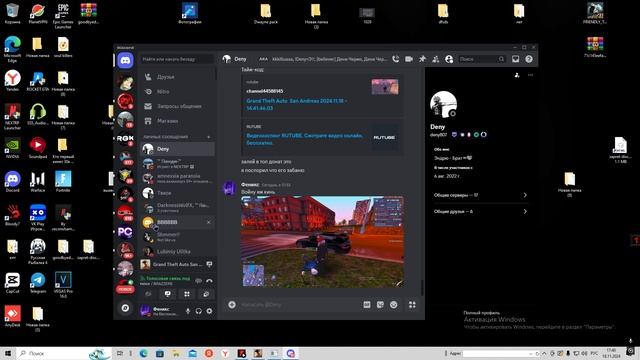Open the Друзья (Friends) item
Screen dimensions: 640x360
[x=177, y=77]
